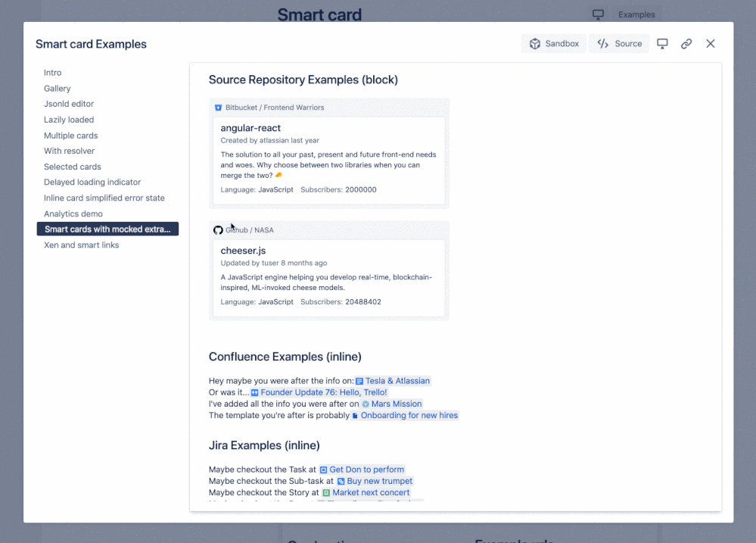
Task: Open cheeser.js repository title
Action: pyautogui.click(x=243, y=251)
